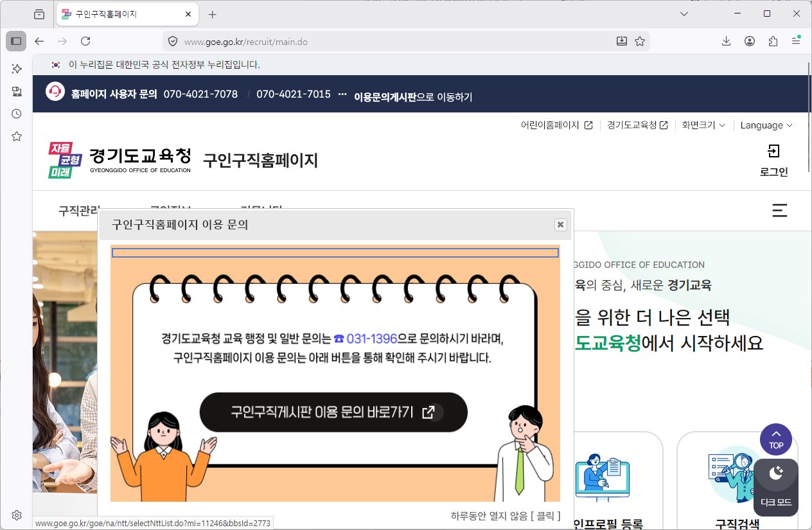Select the 구인구직홈페이지 browser tab
The image size is (812, 530).
127,14
